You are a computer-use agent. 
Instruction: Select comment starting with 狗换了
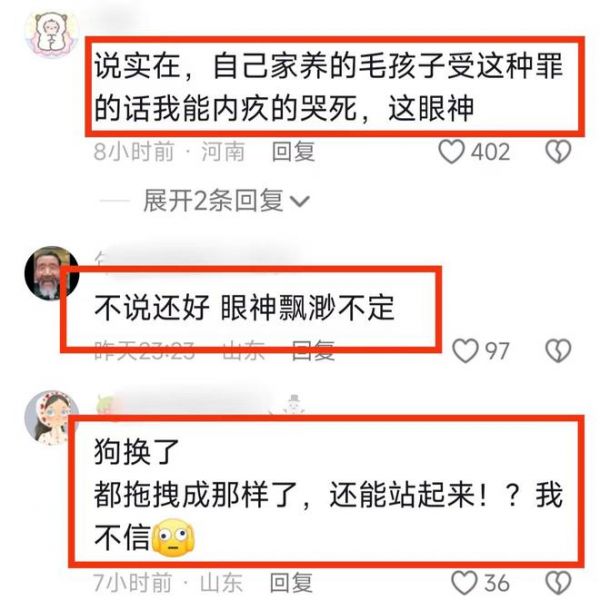[328, 495]
